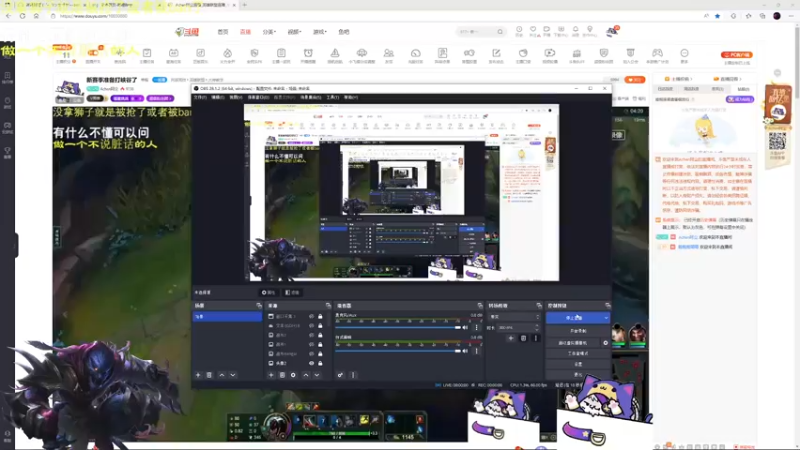Image resolution: width=800 pixels, height=450 pixels.
Task: Add a new scene in OBS Scenes panel
Action: 198,375
